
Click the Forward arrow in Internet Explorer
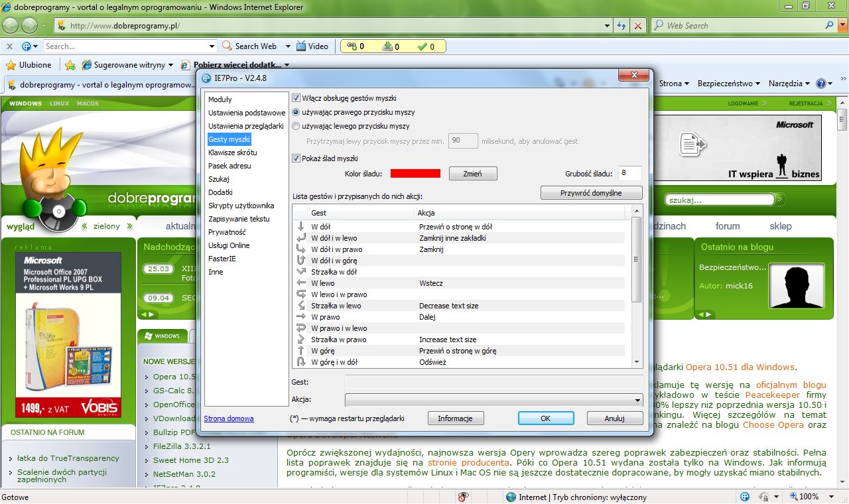coord(30,25)
